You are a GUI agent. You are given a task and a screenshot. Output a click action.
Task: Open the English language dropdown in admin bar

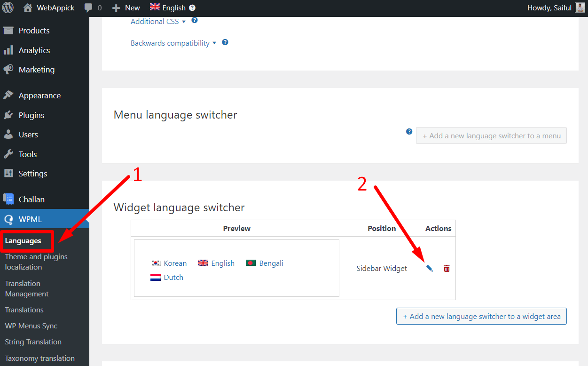(x=172, y=8)
